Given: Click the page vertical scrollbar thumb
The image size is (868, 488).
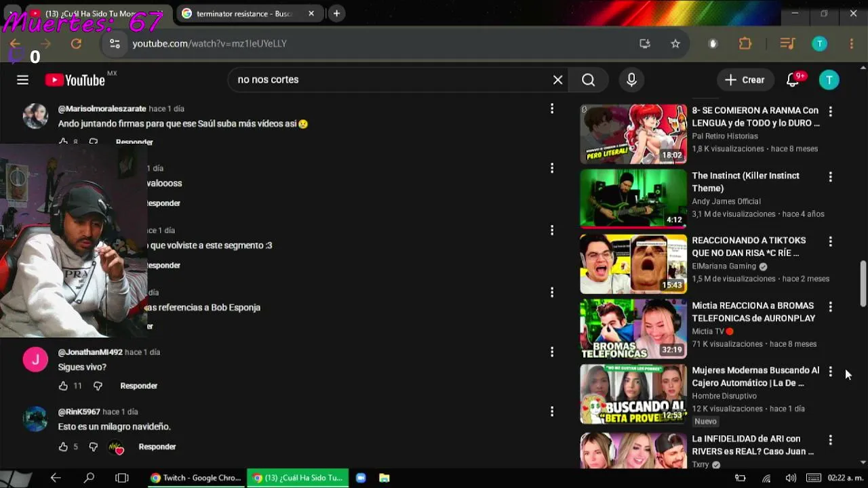Looking at the screenshot, I should point(863,283).
